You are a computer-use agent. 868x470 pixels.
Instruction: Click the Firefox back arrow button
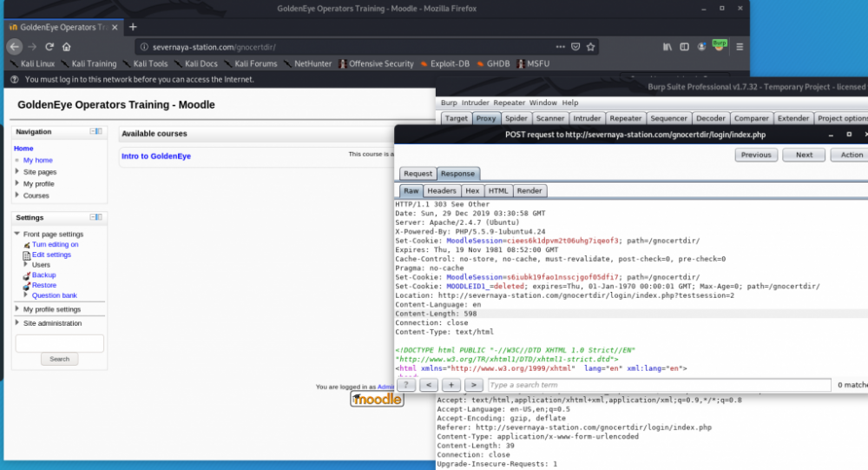click(x=15, y=47)
